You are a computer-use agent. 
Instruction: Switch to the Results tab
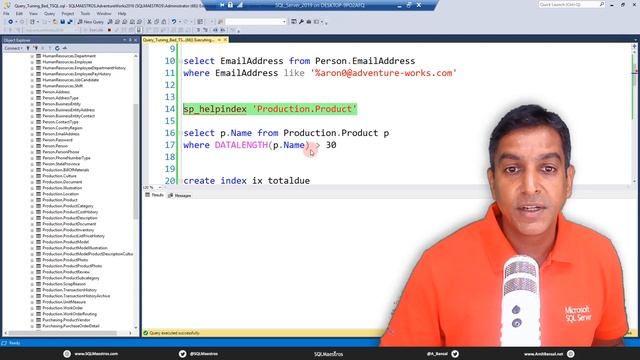click(x=155, y=196)
